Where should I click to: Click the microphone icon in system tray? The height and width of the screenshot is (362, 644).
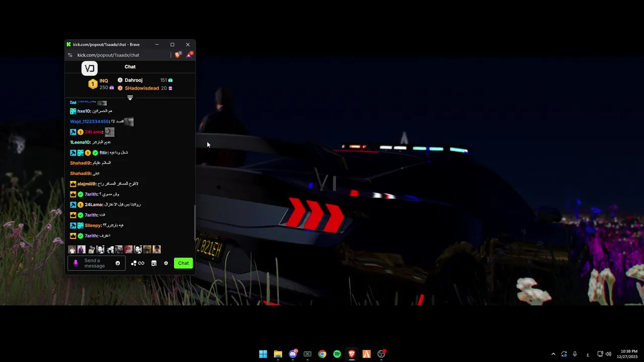[x=575, y=354]
